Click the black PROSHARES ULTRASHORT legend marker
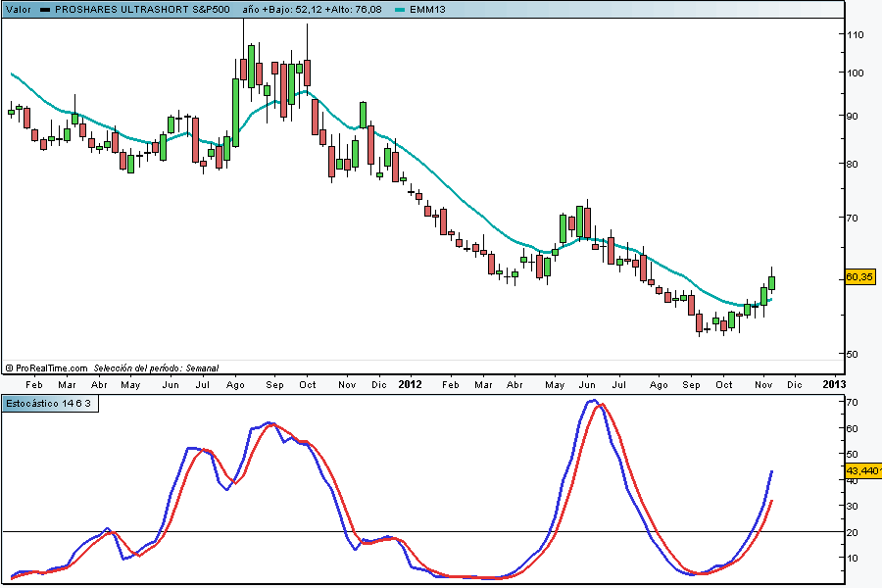Screen dimensions: 882x588 click(x=45, y=9)
